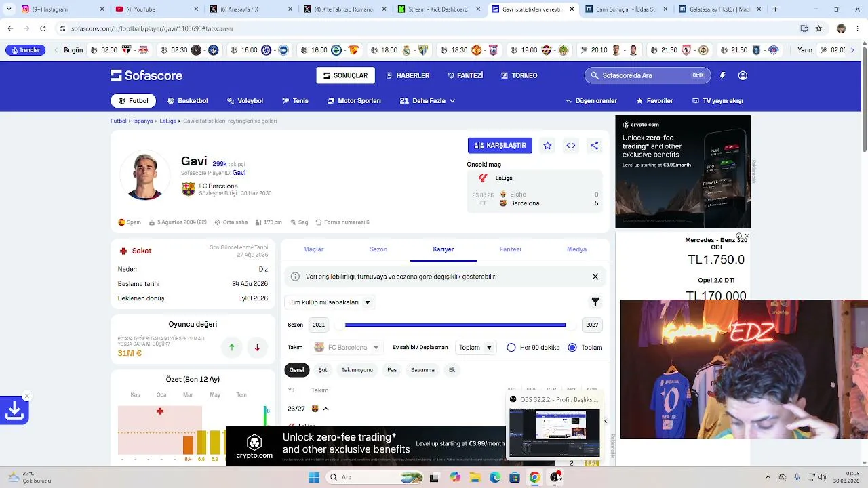The image size is (868, 488).
Task: Open the HABERLER header menu
Action: (x=408, y=75)
